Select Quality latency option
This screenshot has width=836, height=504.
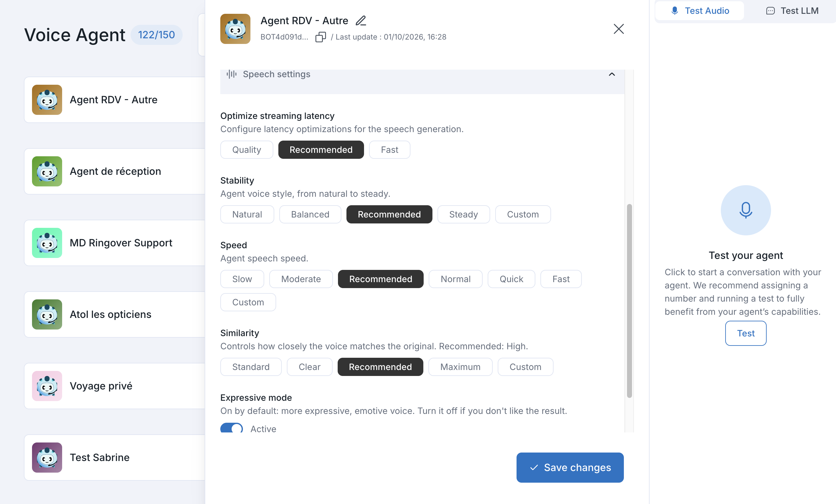click(247, 150)
